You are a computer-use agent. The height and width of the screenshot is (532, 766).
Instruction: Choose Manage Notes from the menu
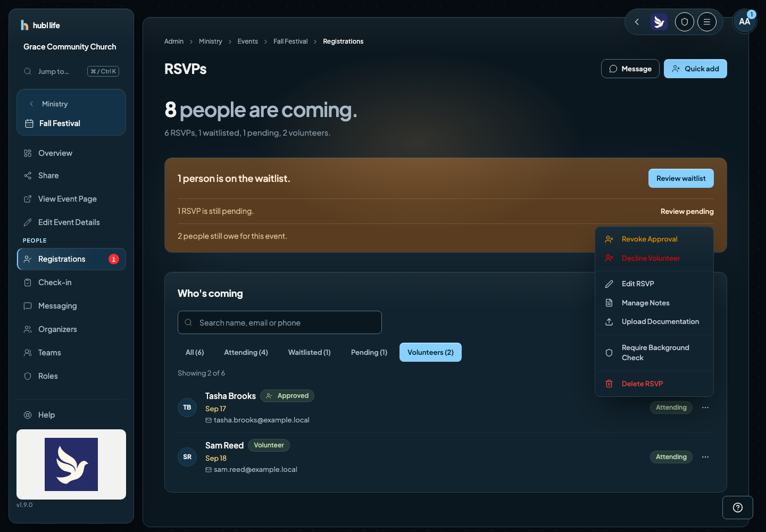pos(654,303)
